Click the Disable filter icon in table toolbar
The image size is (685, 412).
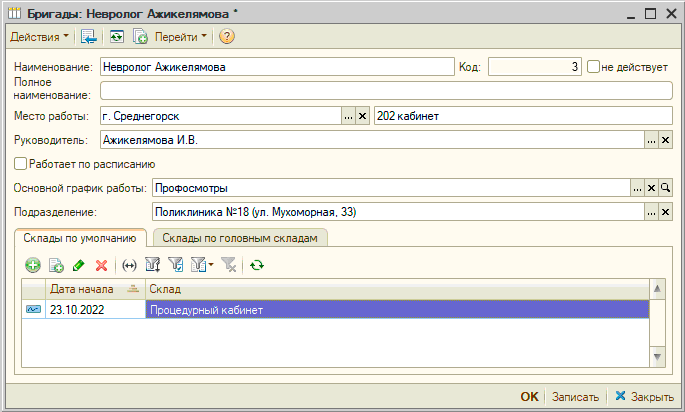(230, 265)
